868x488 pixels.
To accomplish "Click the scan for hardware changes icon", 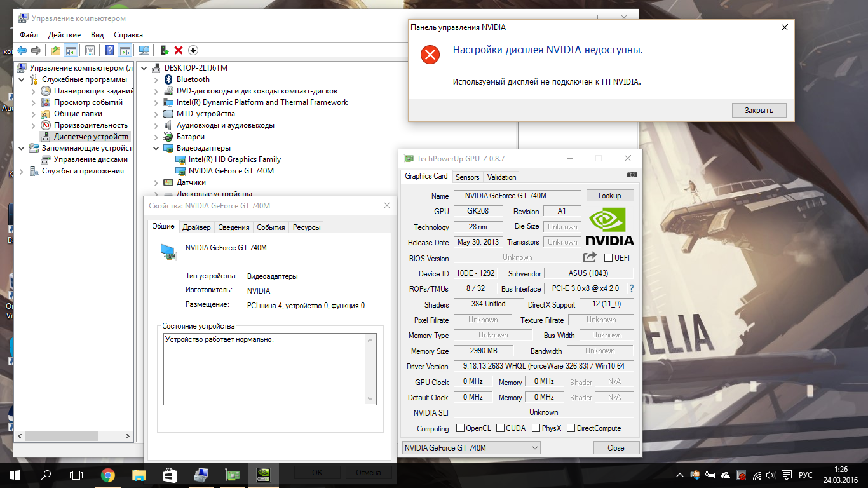I will click(144, 50).
